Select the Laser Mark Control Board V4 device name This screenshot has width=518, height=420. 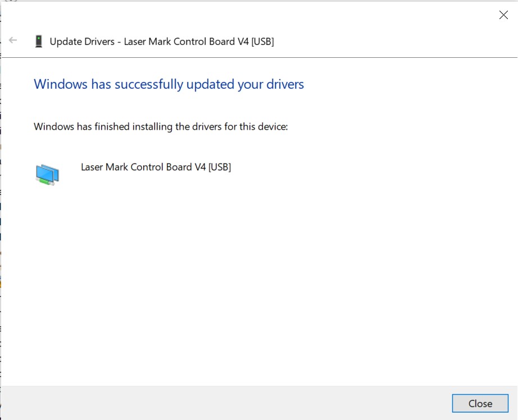(x=156, y=167)
